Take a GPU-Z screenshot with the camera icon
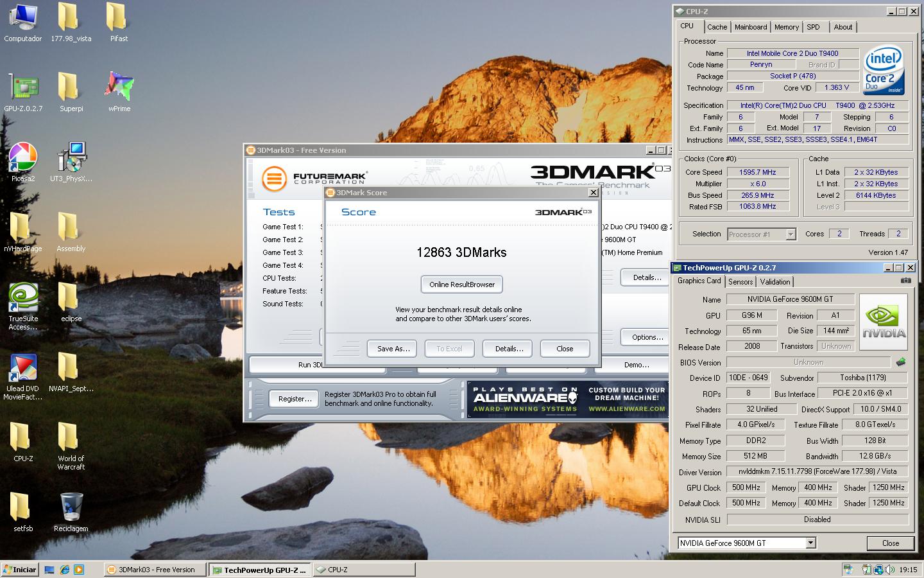The height and width of the screenshot is (578, 924). pyautogui.click(x=905, y=281)
